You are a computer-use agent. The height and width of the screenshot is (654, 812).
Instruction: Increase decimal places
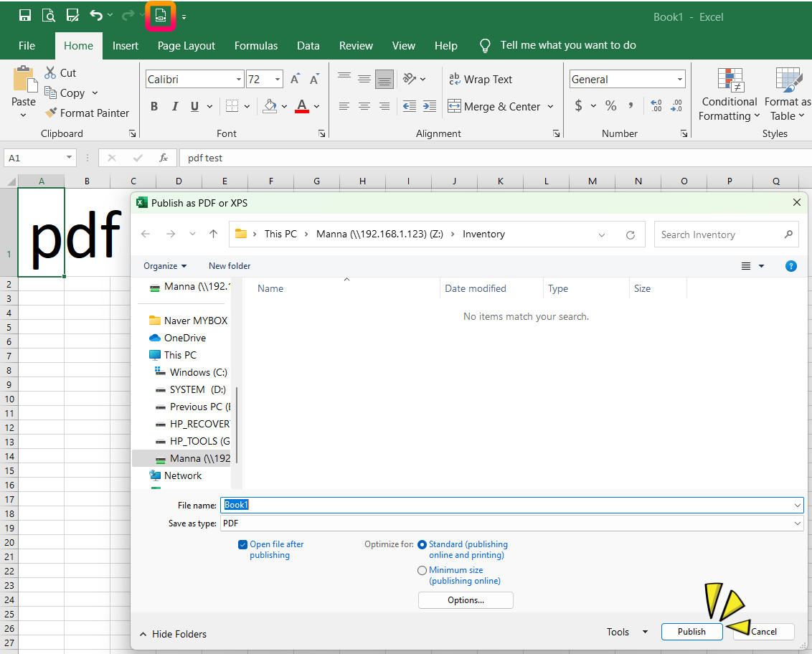656,106
